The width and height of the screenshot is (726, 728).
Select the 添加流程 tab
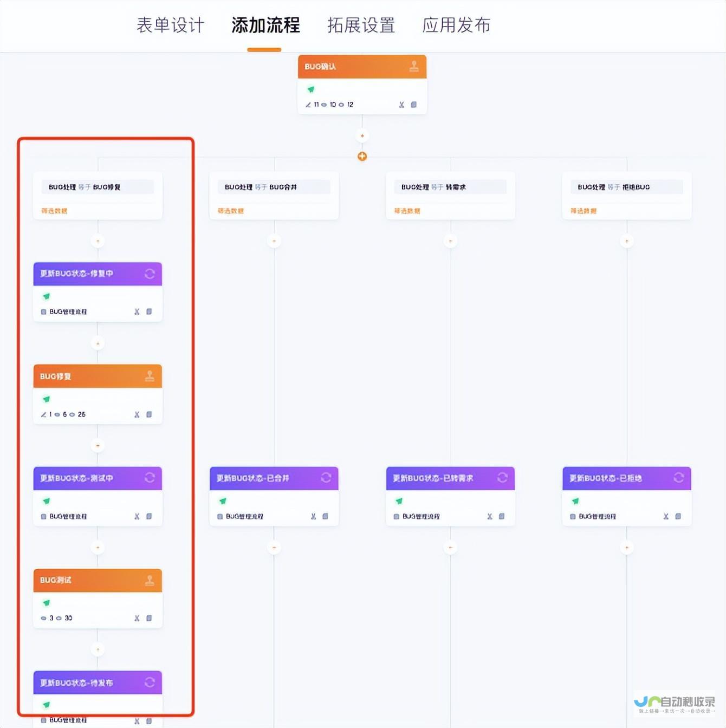pyautogui.click(x=265, y=25)
